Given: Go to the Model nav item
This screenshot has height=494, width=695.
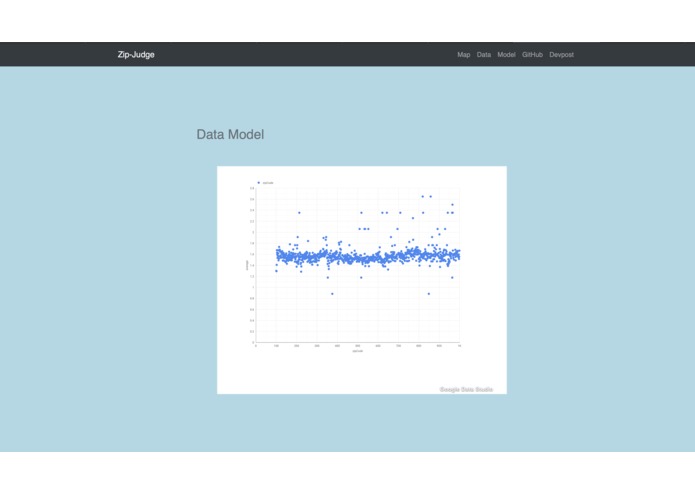Looking at the screenshot, I should click(x=506, y=54).
